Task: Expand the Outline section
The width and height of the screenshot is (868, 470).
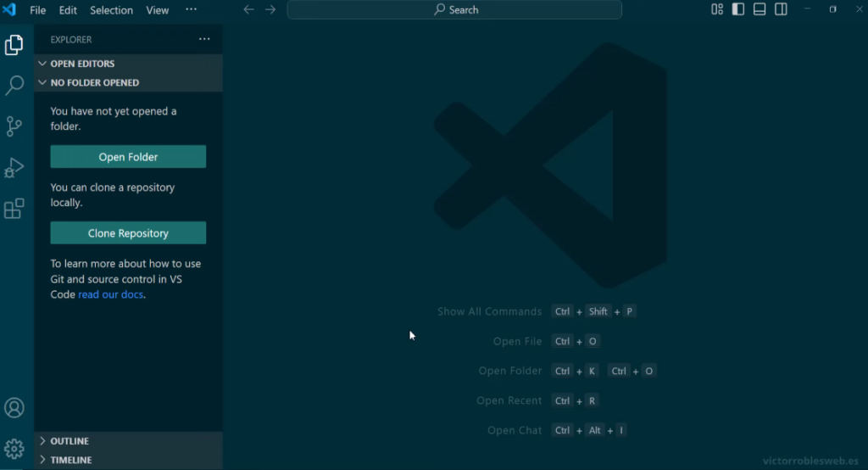Action: (129, 441)
